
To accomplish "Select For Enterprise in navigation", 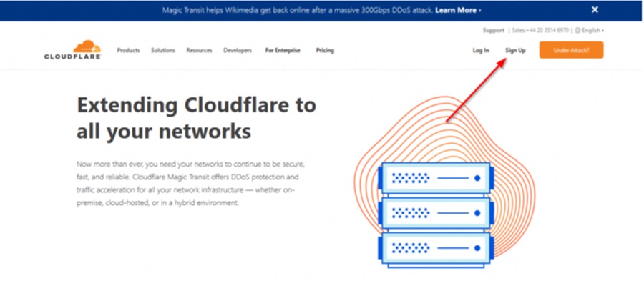I will [283, 51].
